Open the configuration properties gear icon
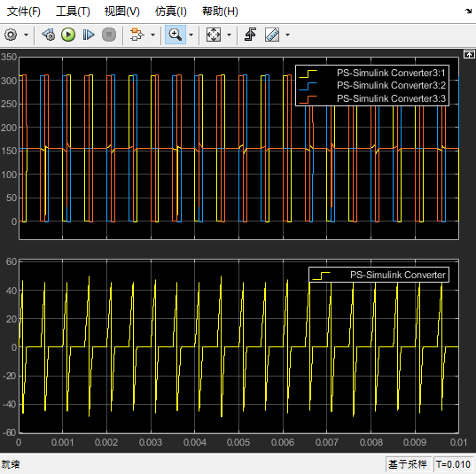The height and width of the screenshot is (474, 476). click(x=11, y=35)
